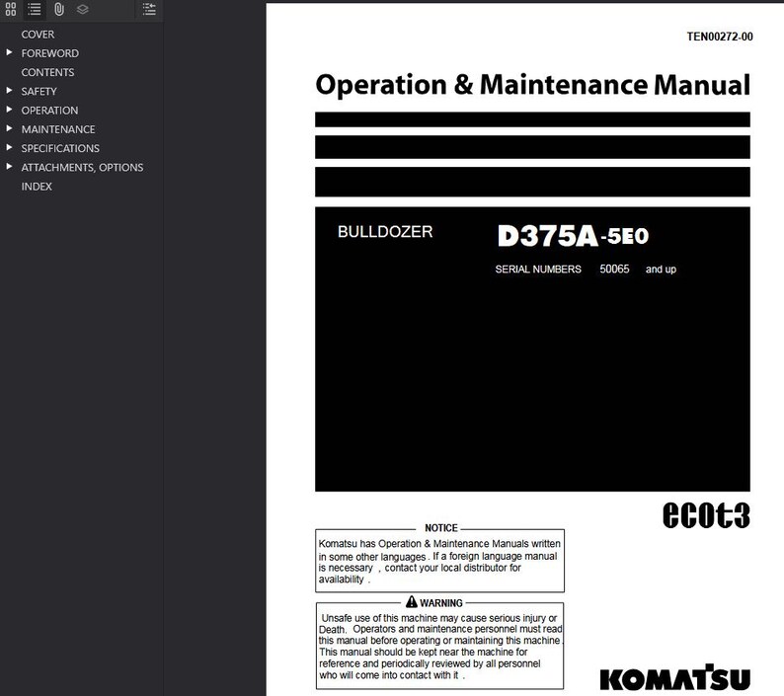Image resolution: width=784 pixels, height=696 pixels.
Task: Jump to the FOREWORD section
Action: tap(50, 53)
